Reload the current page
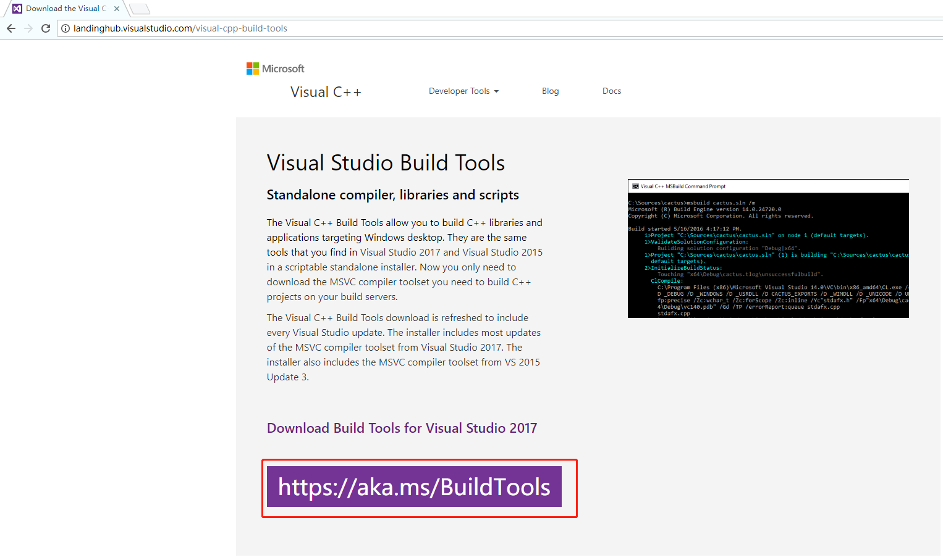Viewport: 943px width, 560px height. point(46,28)
